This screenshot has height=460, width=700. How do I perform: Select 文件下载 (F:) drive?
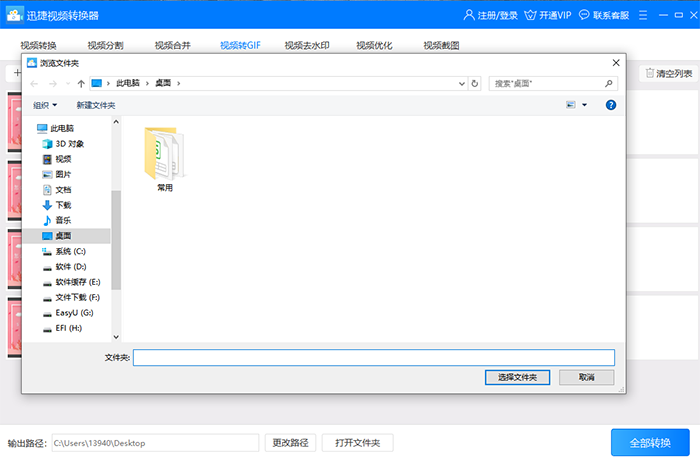point(71,297)
